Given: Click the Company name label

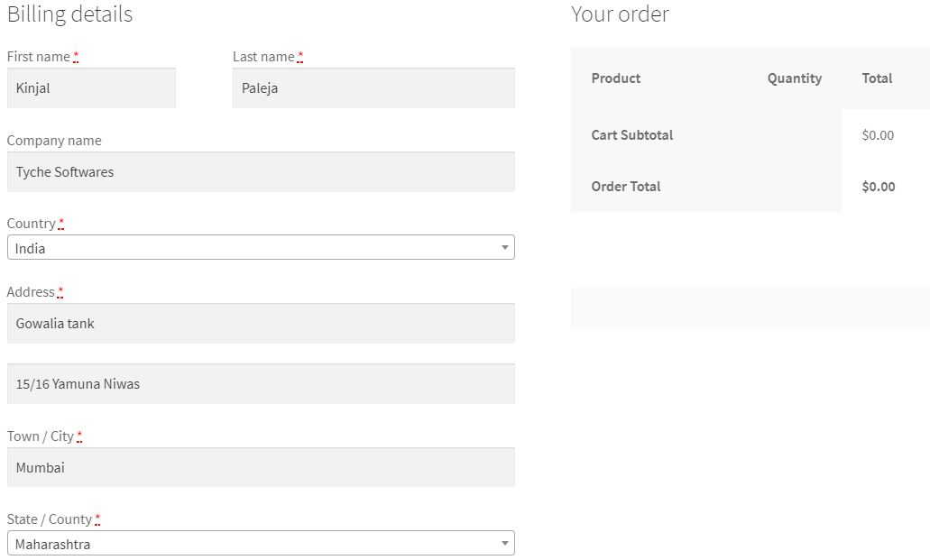Looking at the screenshot, I should [54, 141].
